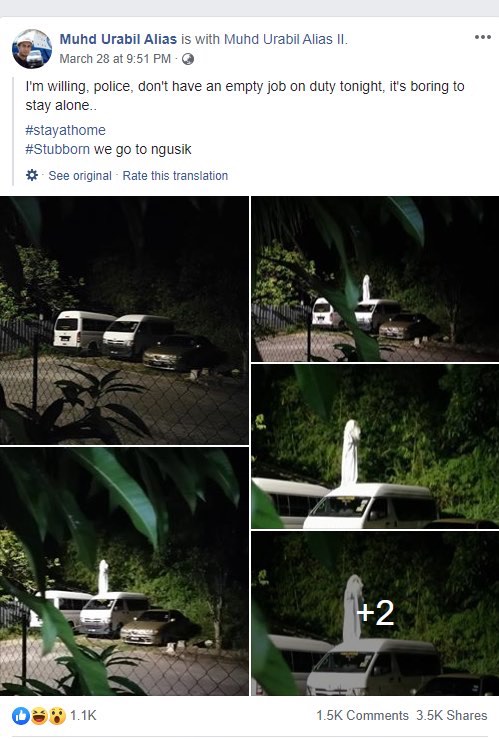Click the translation settings gear icon
The width and height of the screenshot is (499, 739).
pos(32,175)
